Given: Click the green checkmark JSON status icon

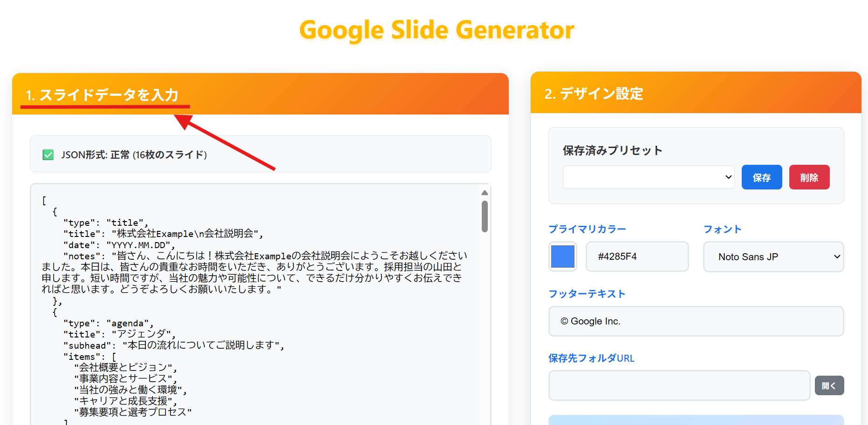Looking at the screenshot, I should coord(48,155).
